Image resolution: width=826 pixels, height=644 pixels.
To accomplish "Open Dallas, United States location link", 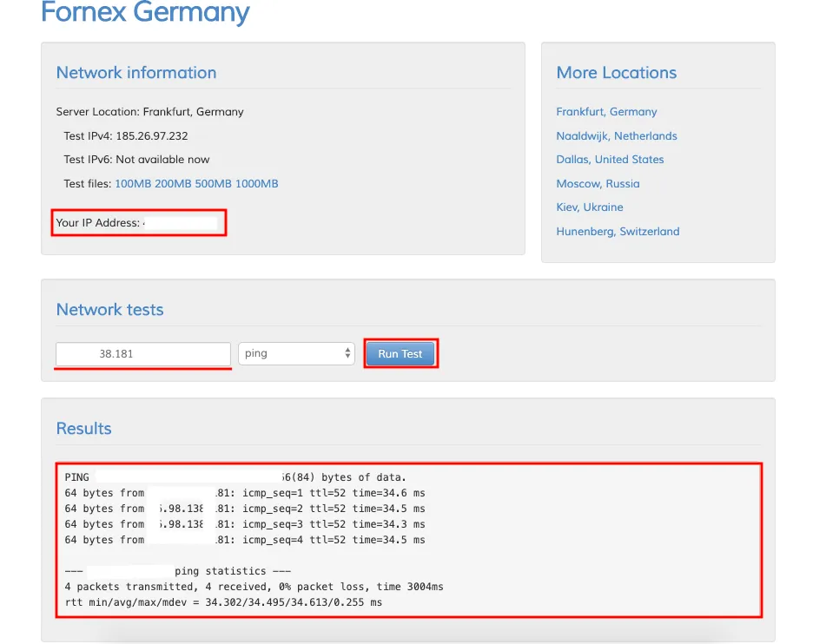I will pyautogui.click(x=610, y=160).
